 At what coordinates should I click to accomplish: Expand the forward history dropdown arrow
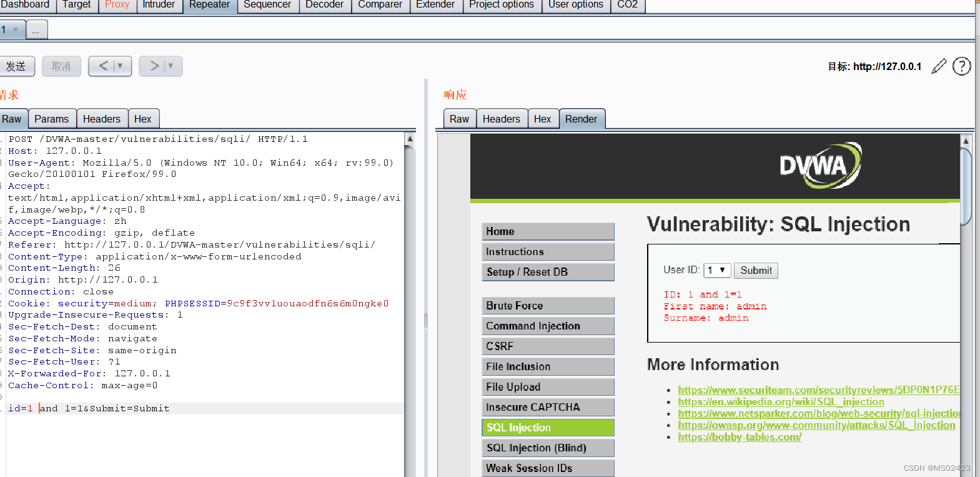[x=171, y=66]
